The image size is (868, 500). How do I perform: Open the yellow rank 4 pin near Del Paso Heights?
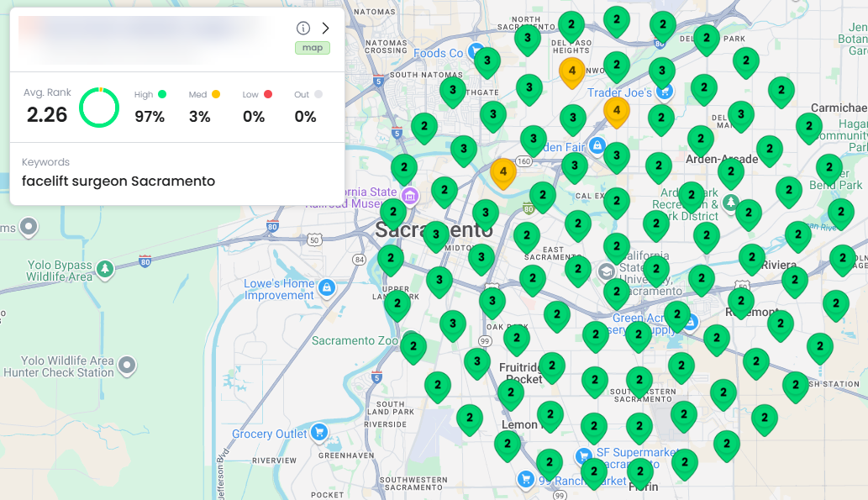[572, 71]
